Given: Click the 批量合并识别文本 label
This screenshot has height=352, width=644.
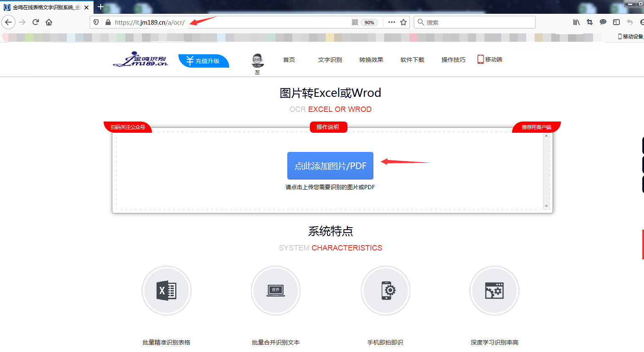Looking at the screenshot, I should click(276, 342).
